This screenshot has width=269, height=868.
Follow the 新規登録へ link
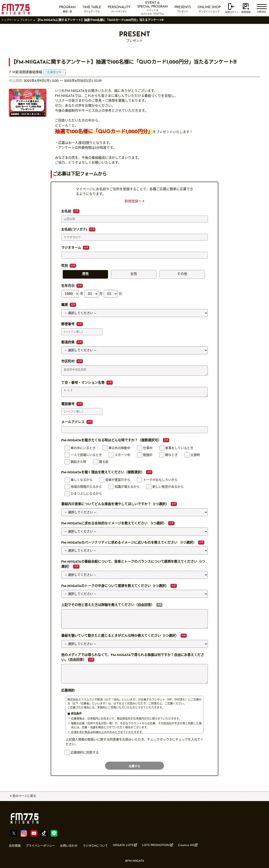[134, 201]
